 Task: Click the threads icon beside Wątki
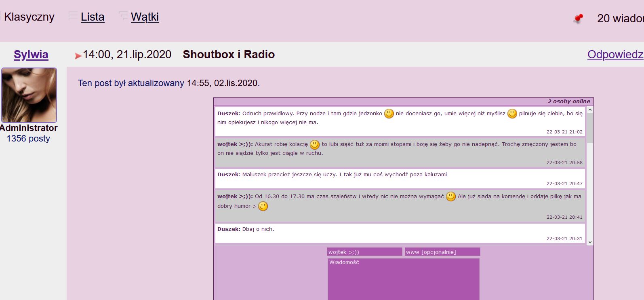click(x=123, y=16)
